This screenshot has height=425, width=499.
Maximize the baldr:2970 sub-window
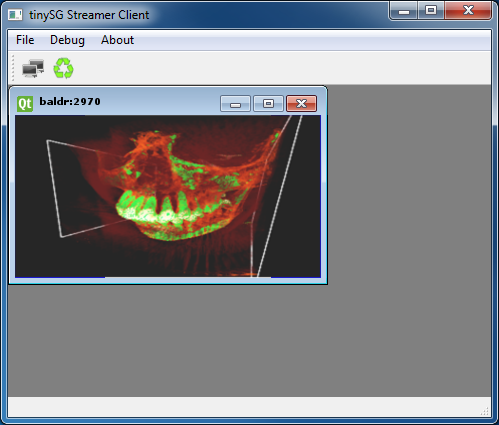point(268,103)
